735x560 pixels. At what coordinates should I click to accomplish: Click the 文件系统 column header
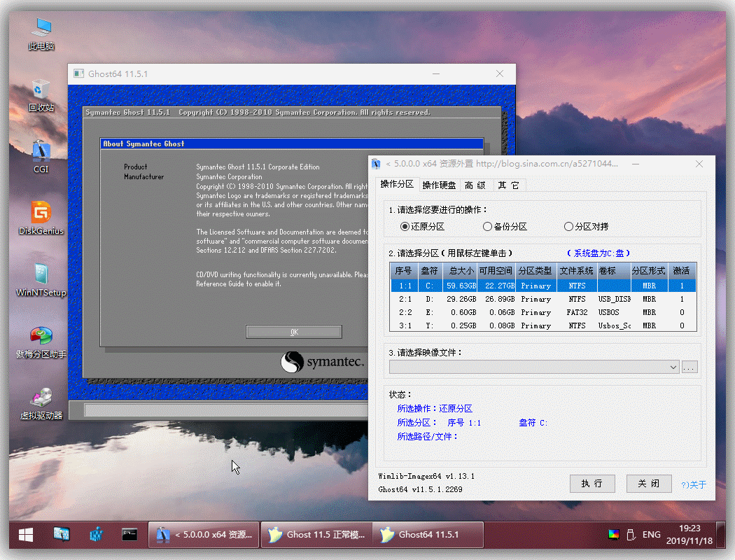[577, 271]
